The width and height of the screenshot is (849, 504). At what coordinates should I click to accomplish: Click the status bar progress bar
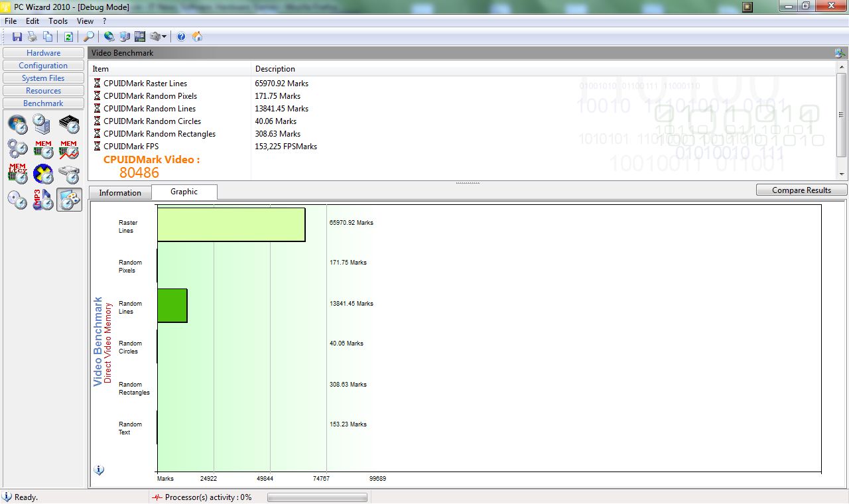click(x=317, y=497)
